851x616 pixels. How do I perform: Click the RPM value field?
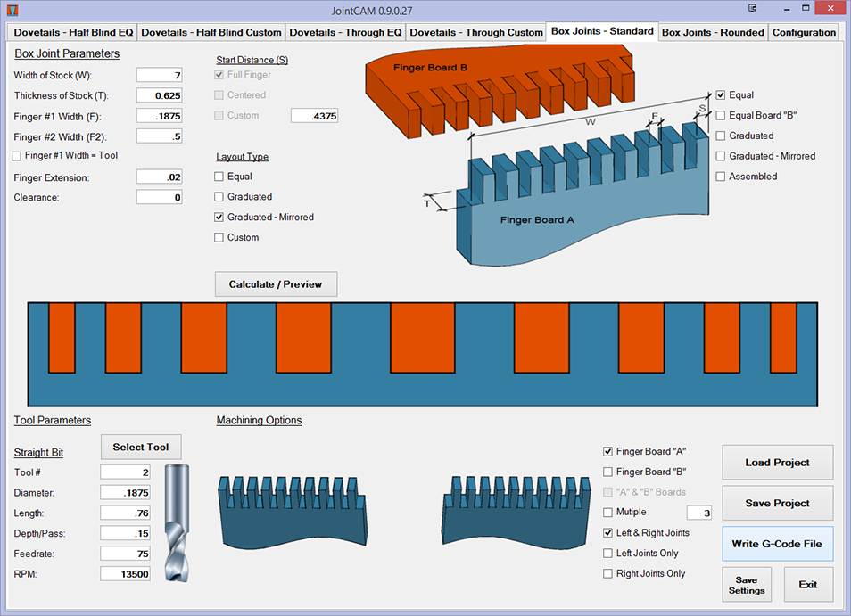tap(125, 574)
